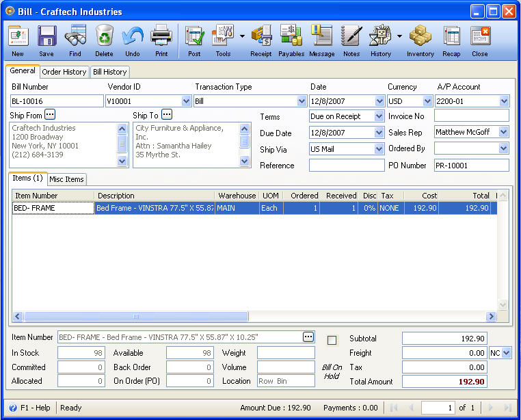521x420 pixels.
Task: Switch to the Order History tab
Action: tap(64, 72)
